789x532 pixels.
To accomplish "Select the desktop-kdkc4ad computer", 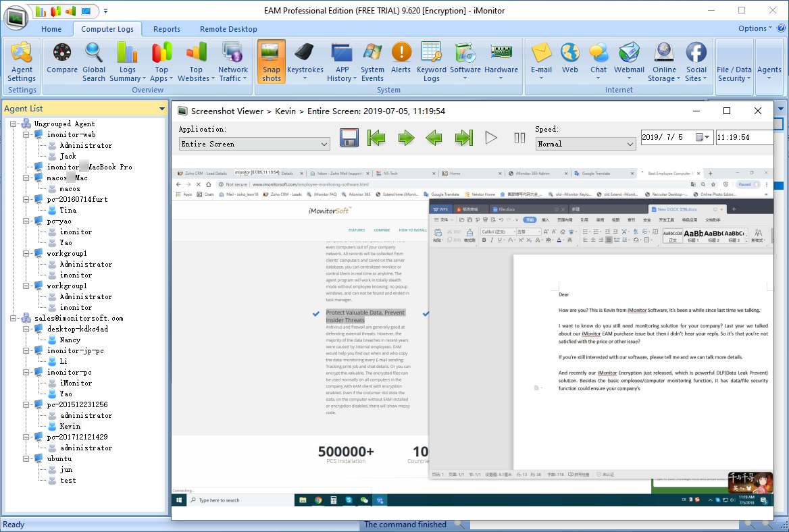I will [x=78, y=329].
